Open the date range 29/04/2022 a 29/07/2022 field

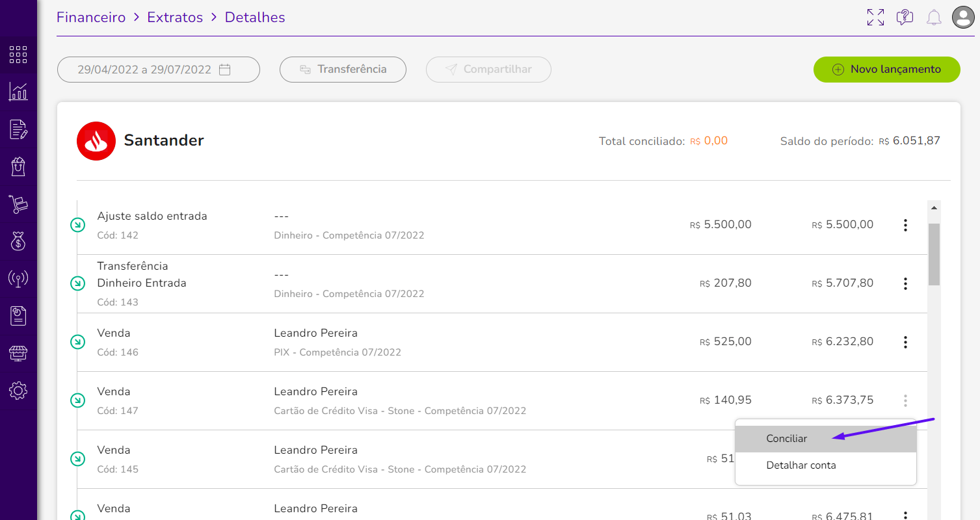point(159,70)
